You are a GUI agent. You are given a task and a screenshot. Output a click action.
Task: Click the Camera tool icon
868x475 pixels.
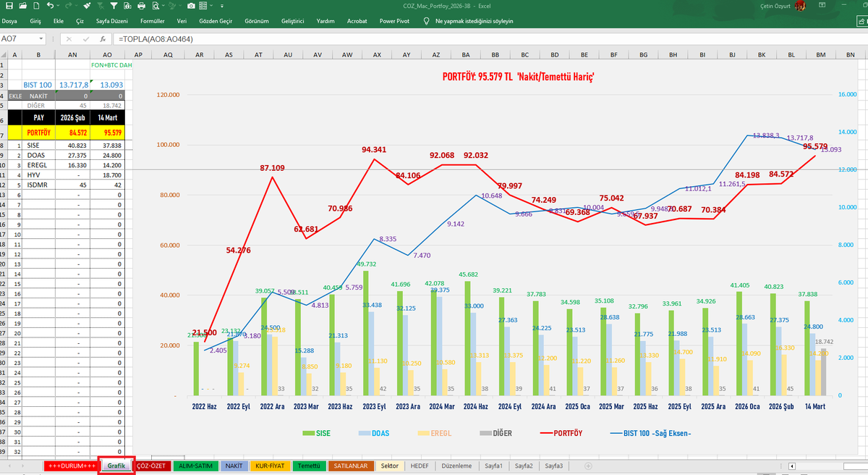(191, 6)
